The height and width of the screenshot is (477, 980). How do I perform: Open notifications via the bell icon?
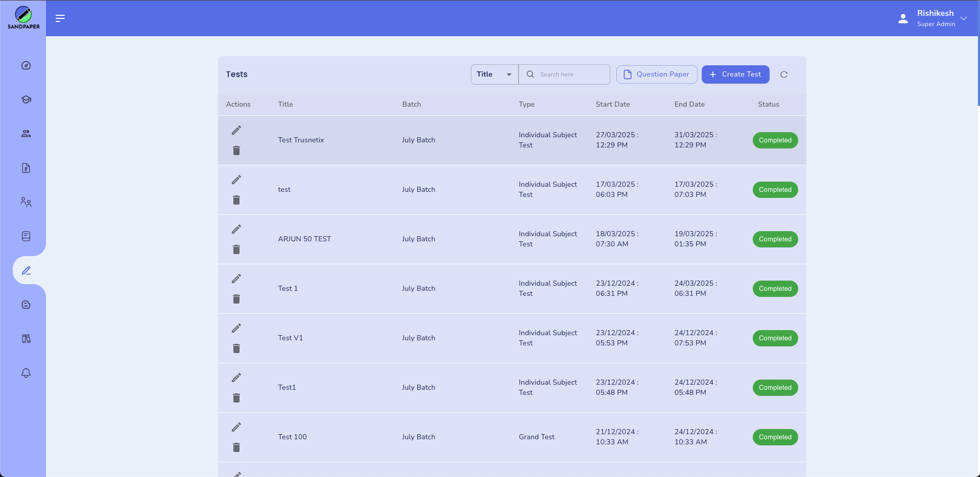coord(26,373)
